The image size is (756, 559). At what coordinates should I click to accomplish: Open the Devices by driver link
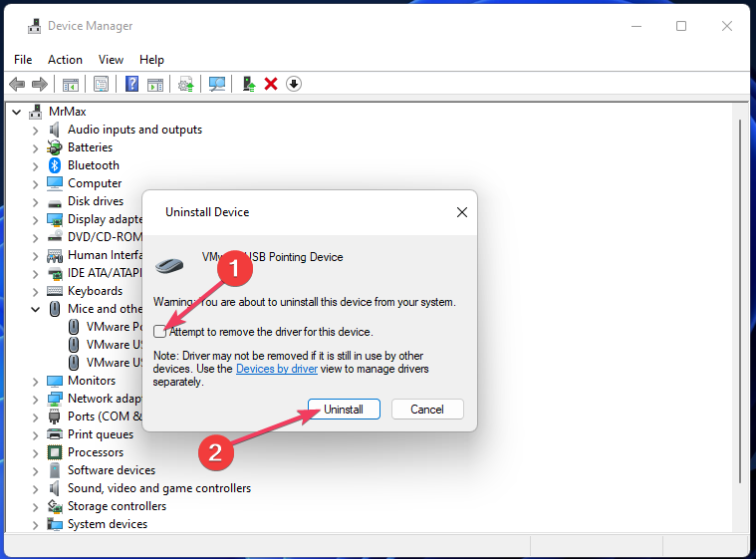[277, 369]
